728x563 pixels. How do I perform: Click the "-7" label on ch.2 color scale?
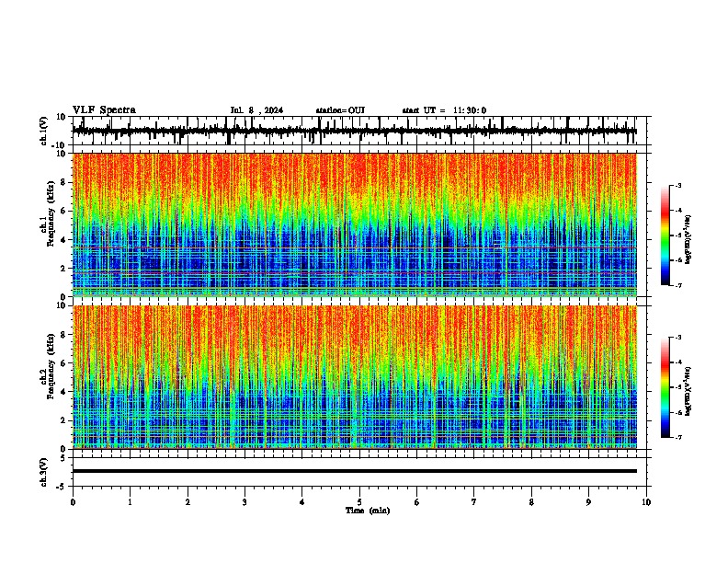[678, 437]
